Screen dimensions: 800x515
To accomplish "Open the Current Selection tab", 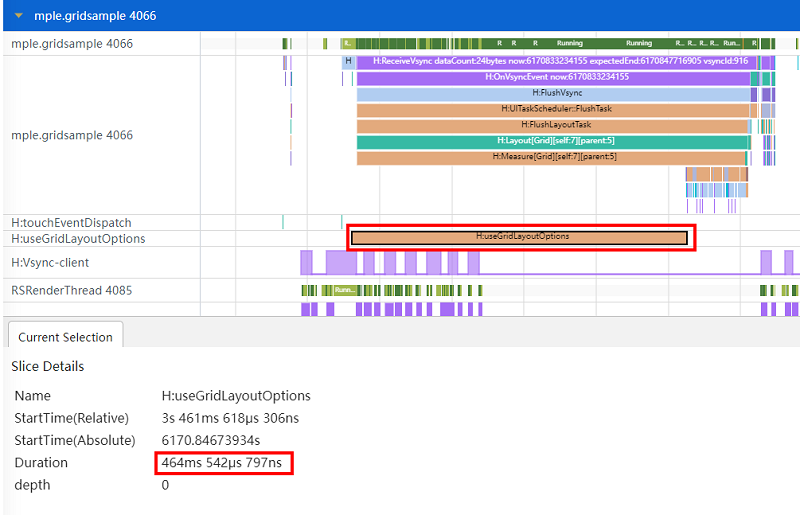I will [x=66, y=337].
